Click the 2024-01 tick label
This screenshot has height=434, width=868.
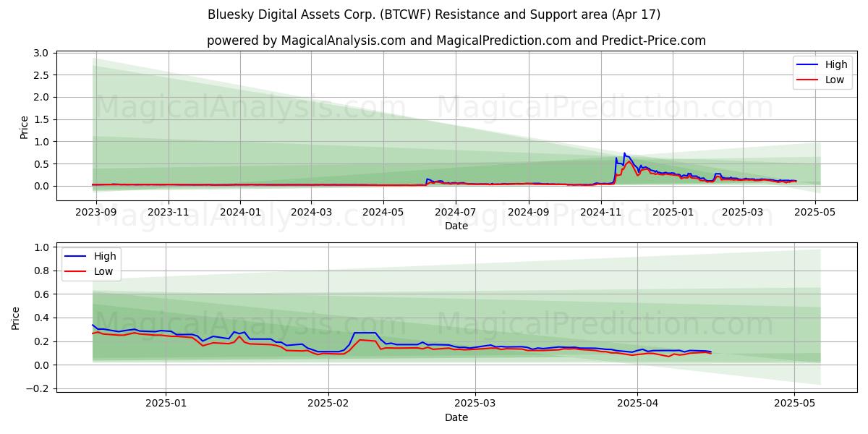click(240, 212)
